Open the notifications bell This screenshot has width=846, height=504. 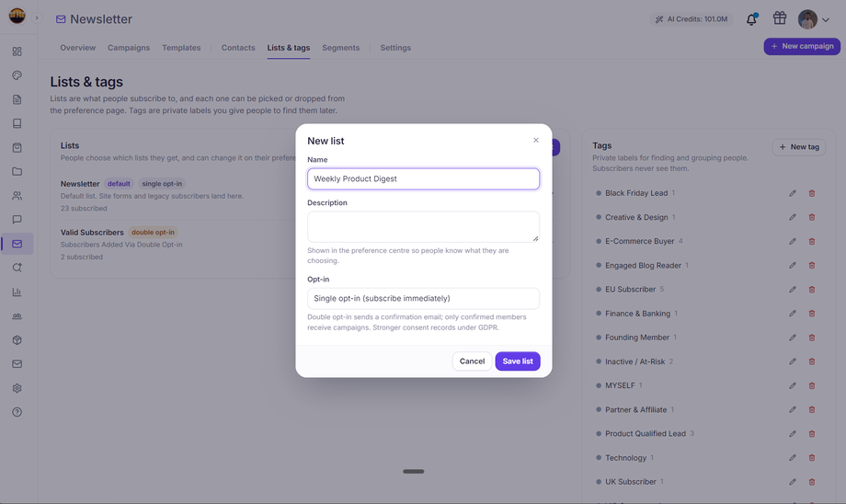pyautogui.click(x=751, y=19)
